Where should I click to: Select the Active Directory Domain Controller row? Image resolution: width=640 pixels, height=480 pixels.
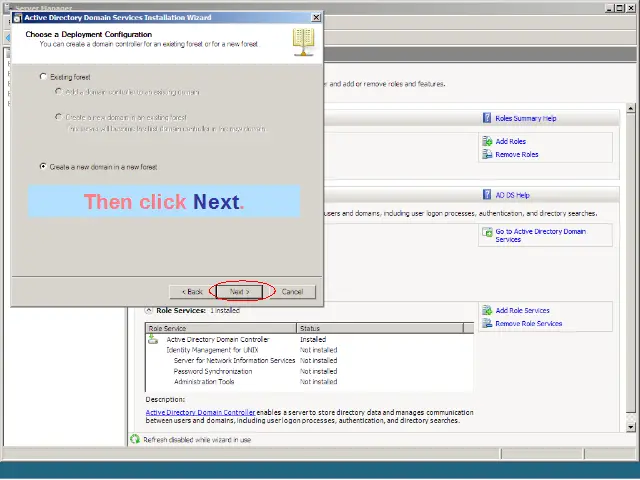click(x=309, y=339)
